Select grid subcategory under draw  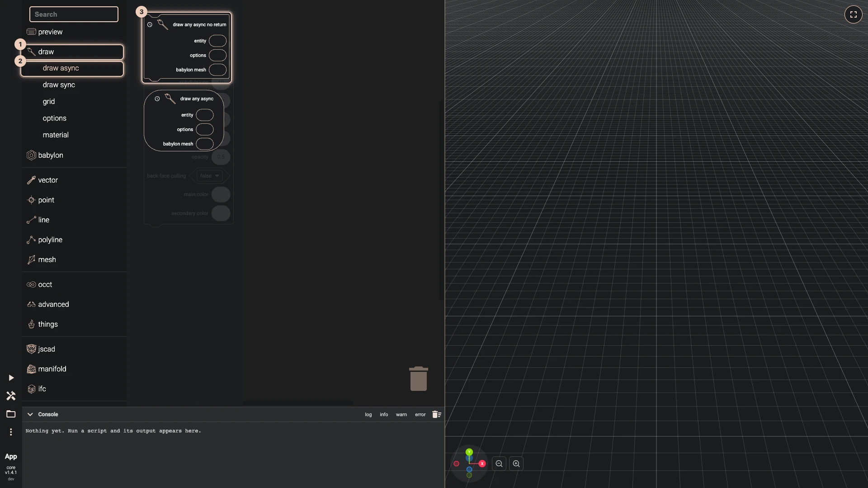point(74,102)
